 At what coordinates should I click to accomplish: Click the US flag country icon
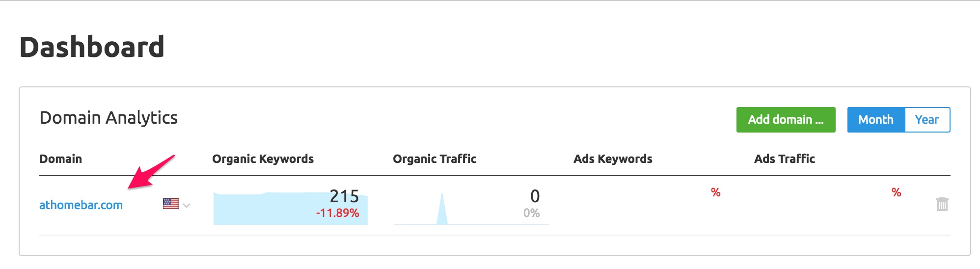171,204
